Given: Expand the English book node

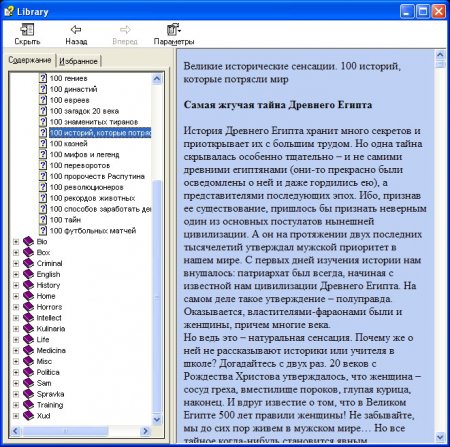Looking at the screenshot, I should [16, 274].
